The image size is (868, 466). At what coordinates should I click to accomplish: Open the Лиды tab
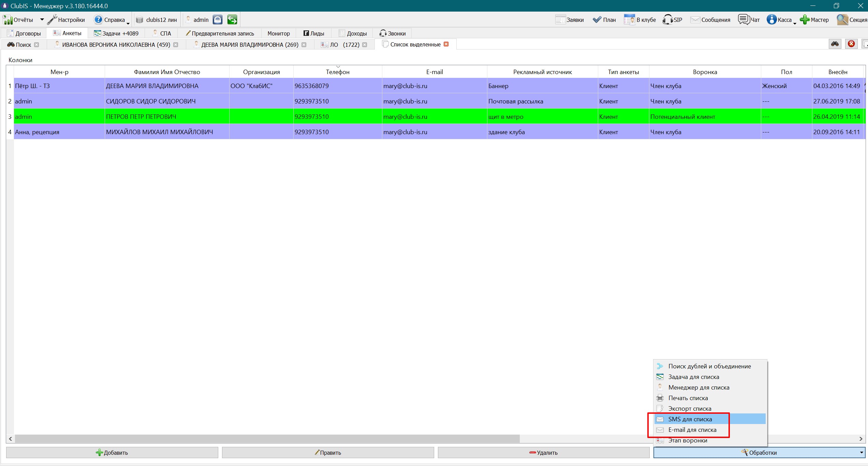[314, 33]
